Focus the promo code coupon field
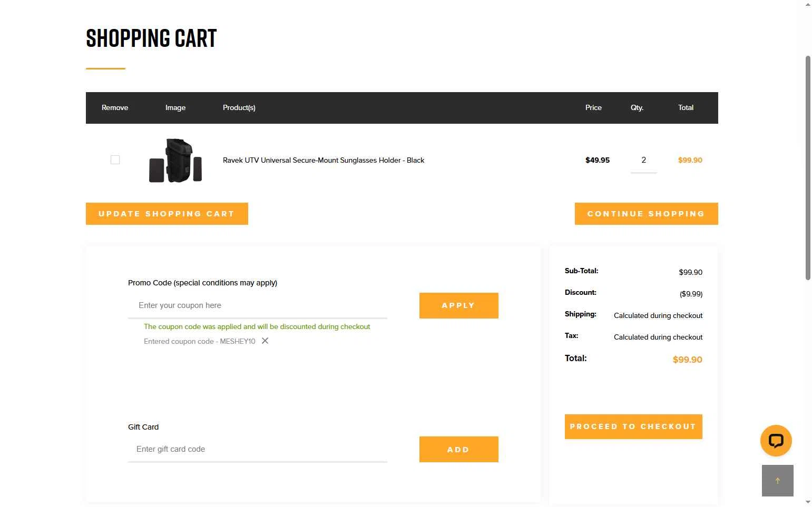The width and height of the screenshot is (812, 507). pos(258,305)
